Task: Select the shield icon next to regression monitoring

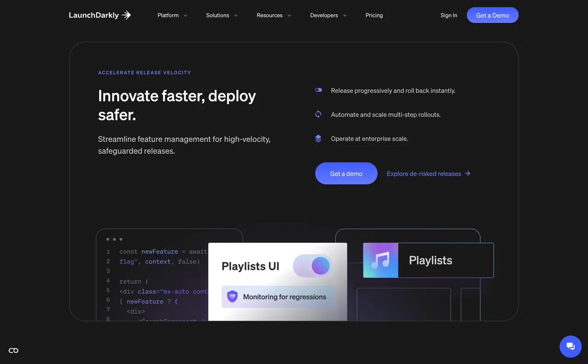Action: click(232, 297)
